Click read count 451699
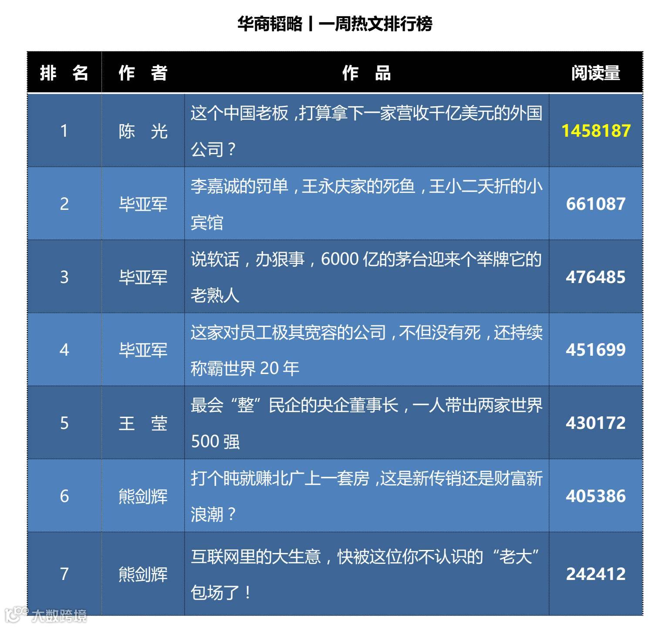 [x=595, y=350]
